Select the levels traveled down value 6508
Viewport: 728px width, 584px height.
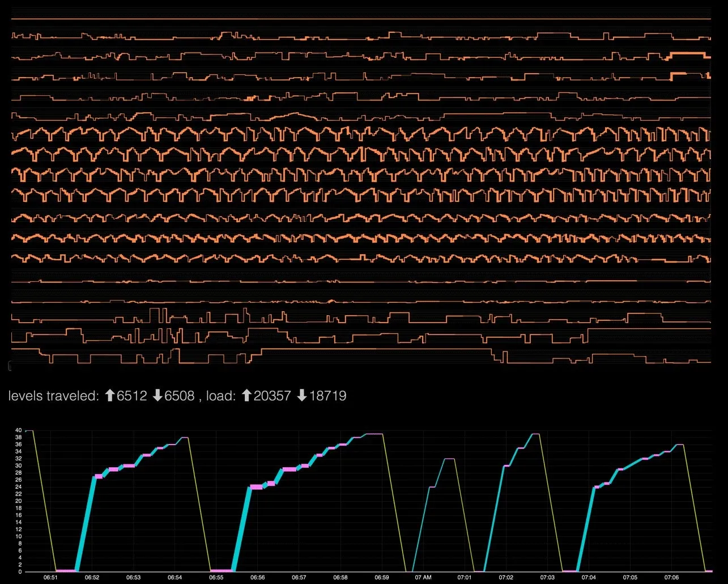pos(180,396)
